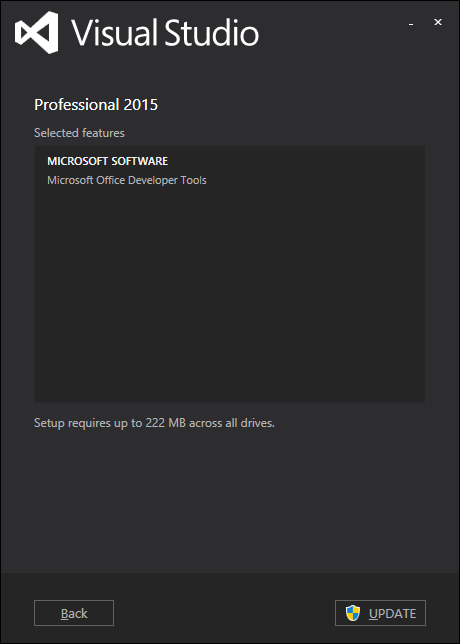Click the UAC shield icon on UPDATE
The height and width of the screenshot is (644, 460).
click(x=352, y=613)
